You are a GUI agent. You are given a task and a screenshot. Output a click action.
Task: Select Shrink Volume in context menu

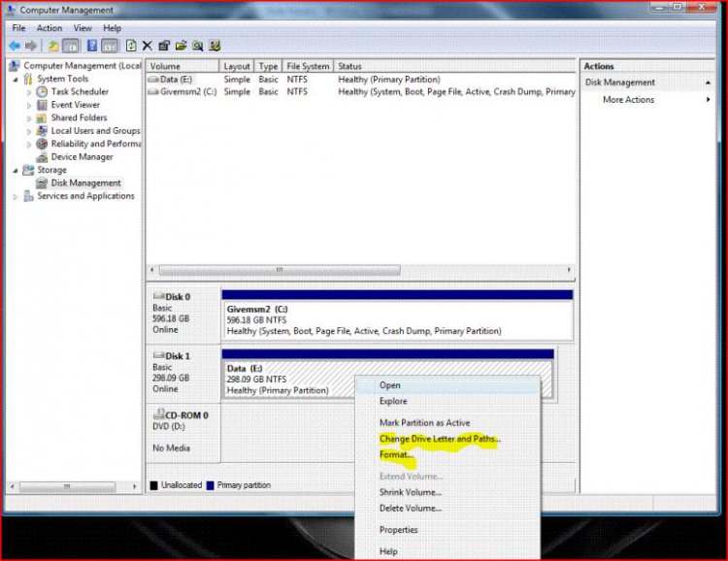click(447, 492)
